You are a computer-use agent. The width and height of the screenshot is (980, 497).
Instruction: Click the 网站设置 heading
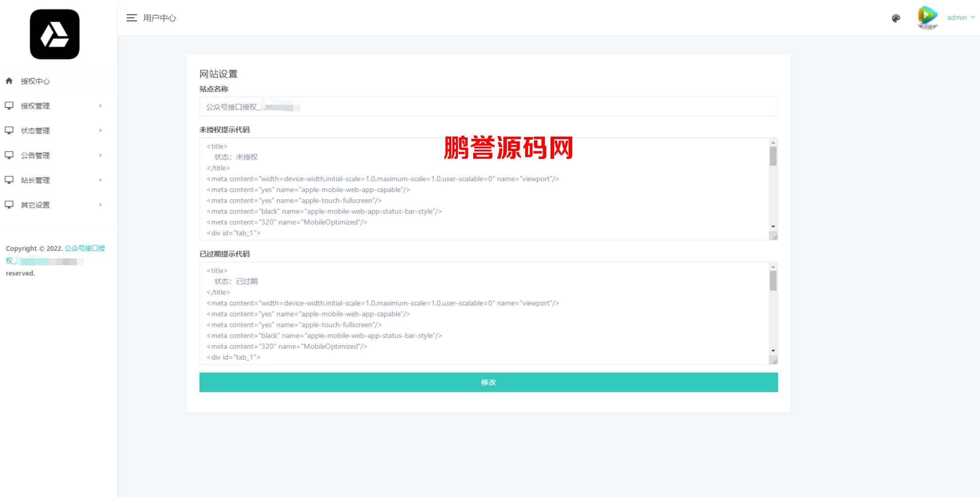(x=219, y=74)
